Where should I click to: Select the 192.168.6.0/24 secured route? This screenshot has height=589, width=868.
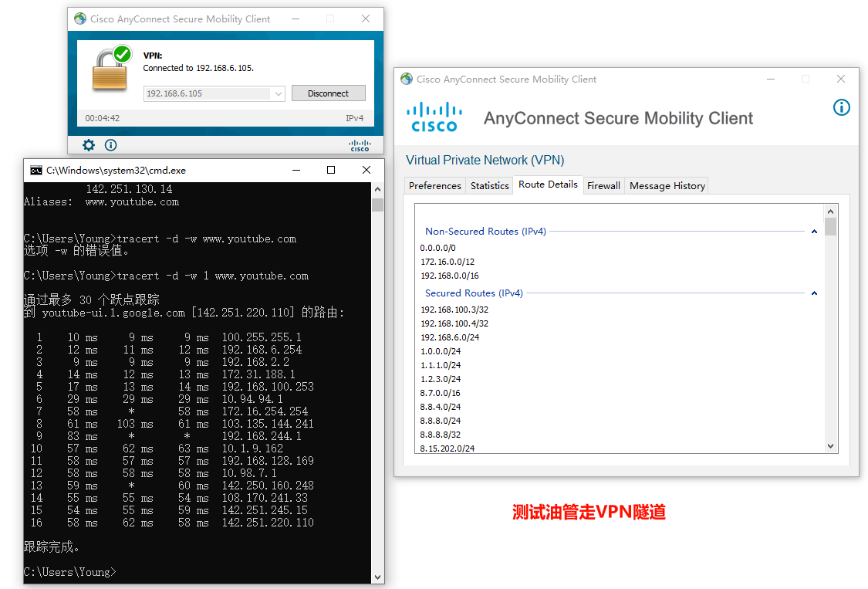click(x=450, y=337)
